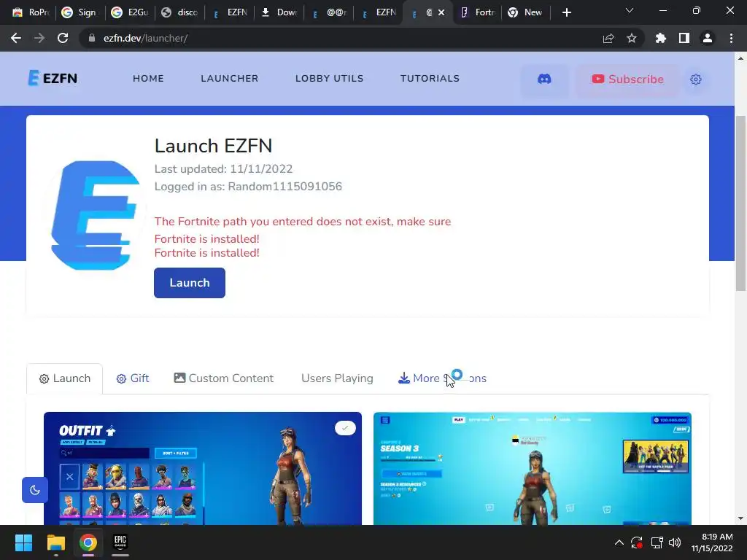Open the network icon in the tray
This screenshot has width=747, height=560.
pyautogui.click(x=657, y=542)
